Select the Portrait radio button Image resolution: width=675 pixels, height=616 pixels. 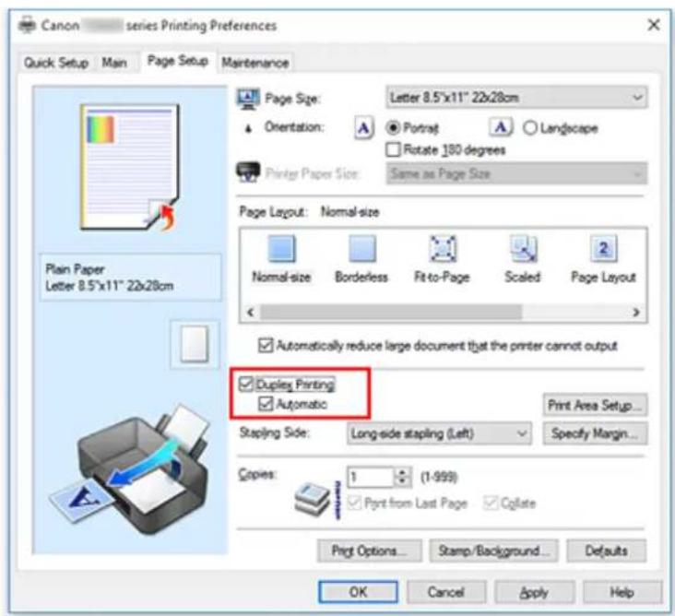tap(394, 128)
